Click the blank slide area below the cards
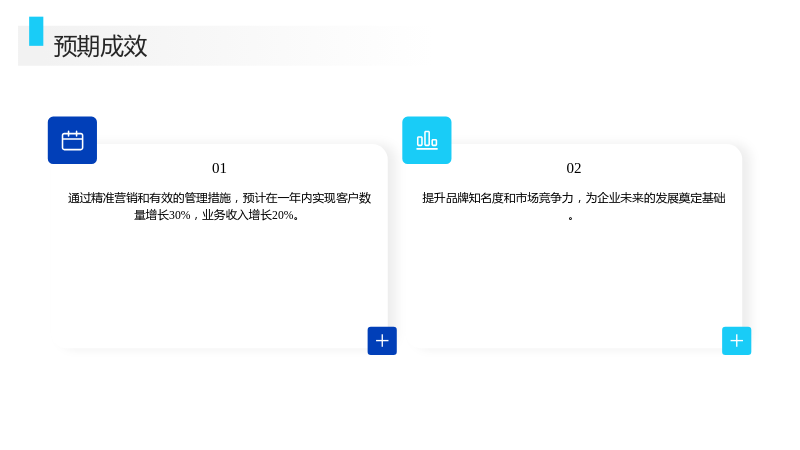 tap(400, 403)
